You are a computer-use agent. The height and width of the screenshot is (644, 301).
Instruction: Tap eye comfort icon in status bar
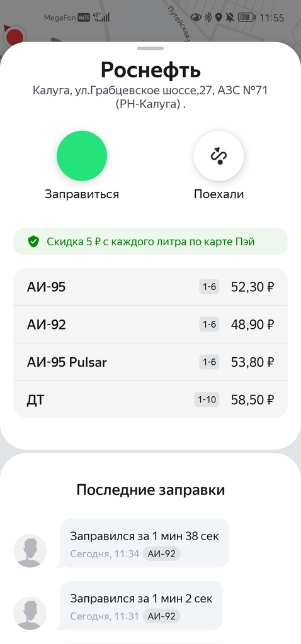tap(196, 17)
